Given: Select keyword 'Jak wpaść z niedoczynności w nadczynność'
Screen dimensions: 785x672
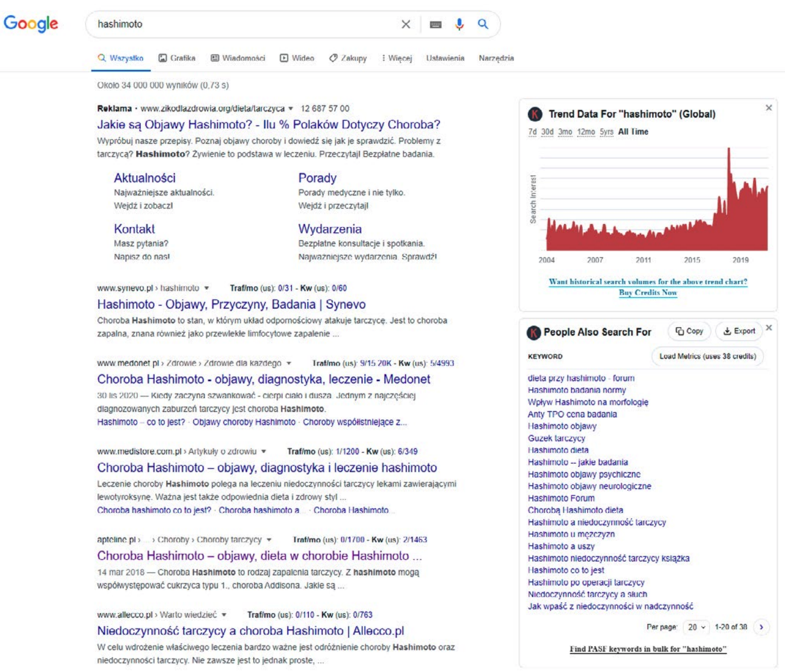Looking at the screenshot, I should (610, 606).
